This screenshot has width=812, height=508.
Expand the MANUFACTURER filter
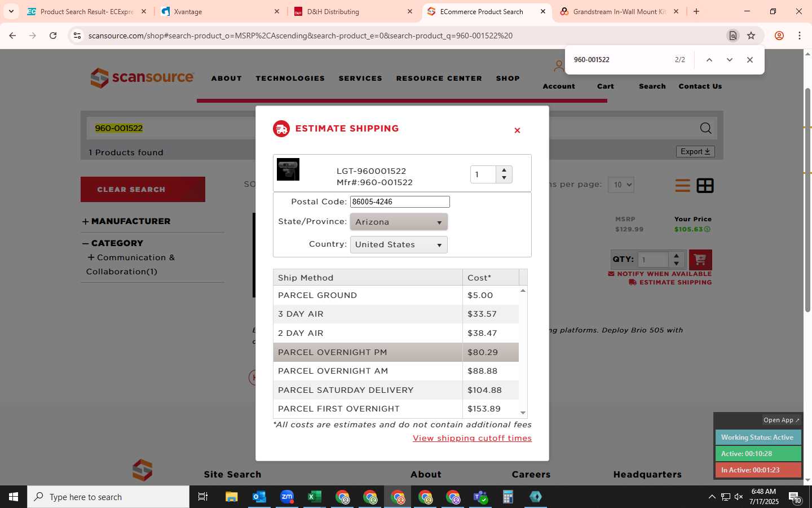point(126,221)
